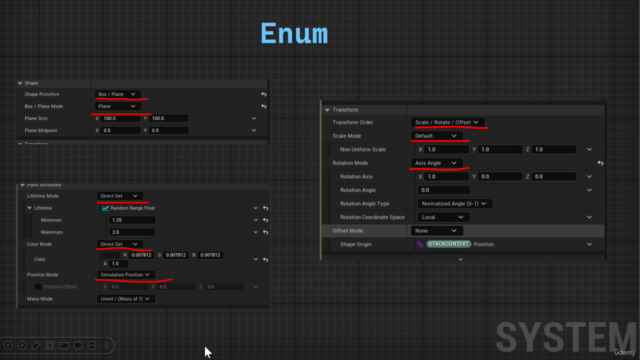Open the Rotation Angle Type dropdown

pos(454,204)
